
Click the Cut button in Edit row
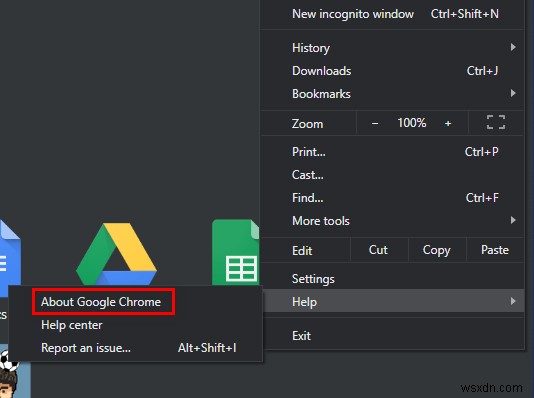tap(378, 250)
